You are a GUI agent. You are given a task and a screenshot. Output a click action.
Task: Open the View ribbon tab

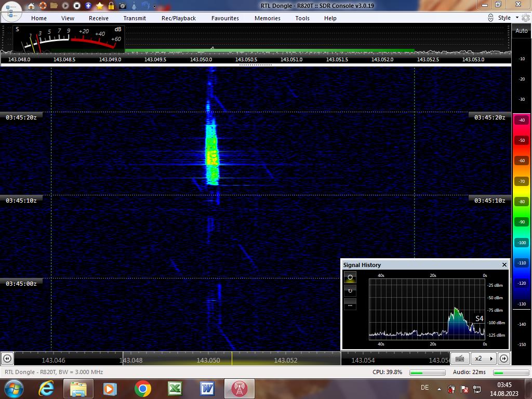coord(68,18)
